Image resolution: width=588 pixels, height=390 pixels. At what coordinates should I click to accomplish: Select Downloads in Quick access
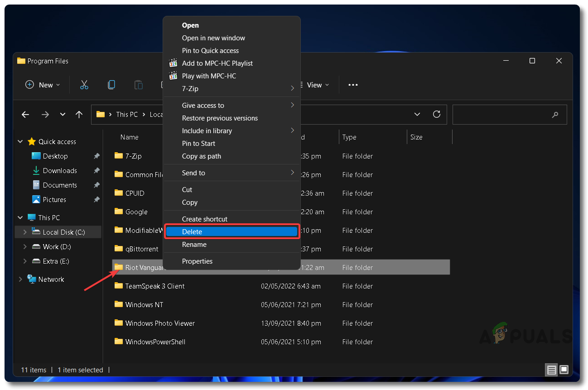pyautogui.click(x=60, y=171)
